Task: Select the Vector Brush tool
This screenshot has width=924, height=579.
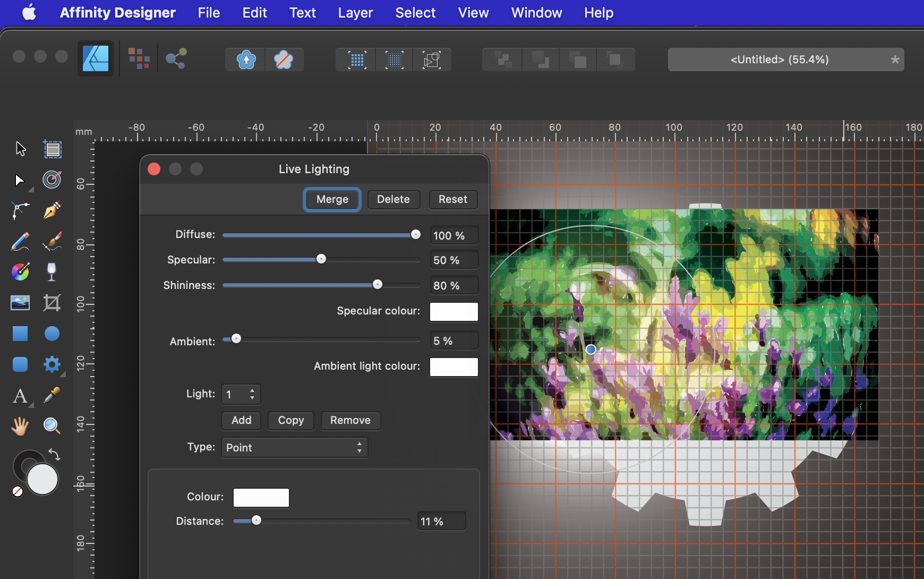Action: pos(52,241)
